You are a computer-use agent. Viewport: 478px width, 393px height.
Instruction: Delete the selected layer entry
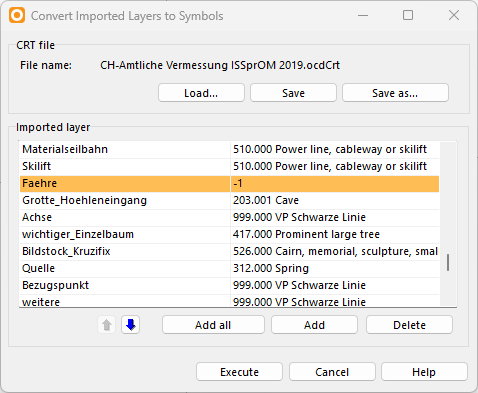tap(409, 325)
